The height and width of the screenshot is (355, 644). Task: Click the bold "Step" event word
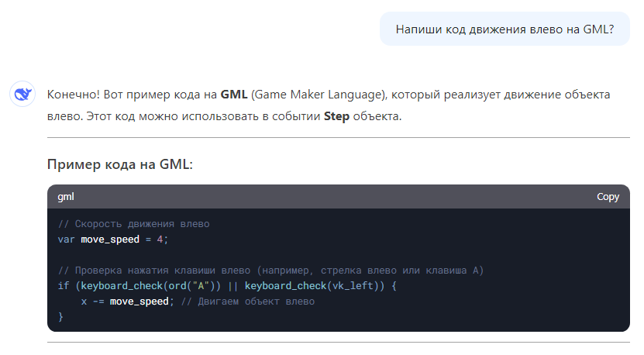click(336, 118)
